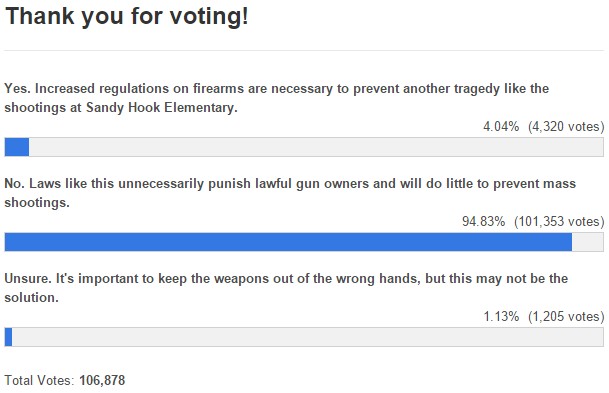Click the "(4,320 votes)" count
This screenshot has height=393, width=609.
click(566, 127)
